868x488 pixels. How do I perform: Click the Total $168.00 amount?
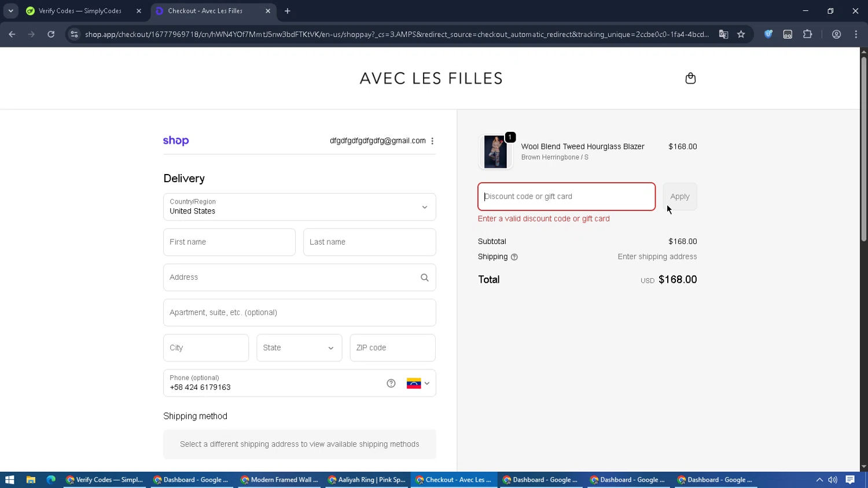click(x=678, y=280)
